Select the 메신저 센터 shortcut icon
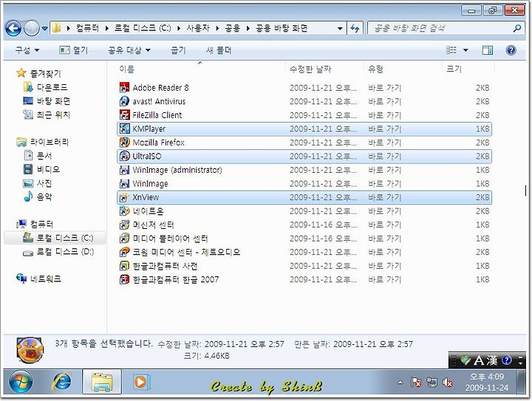The width and height of the screenshot is (532, 401). point(125,225)
